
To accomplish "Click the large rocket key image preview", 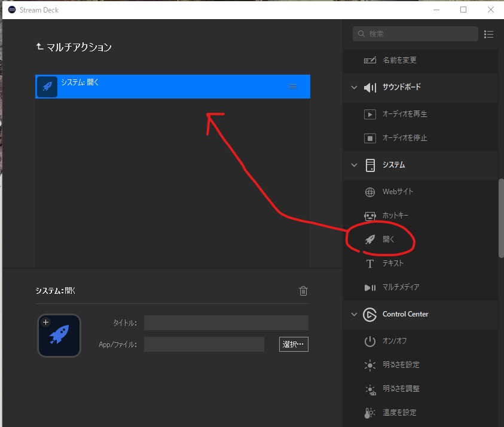I will [x=59, y=336].
